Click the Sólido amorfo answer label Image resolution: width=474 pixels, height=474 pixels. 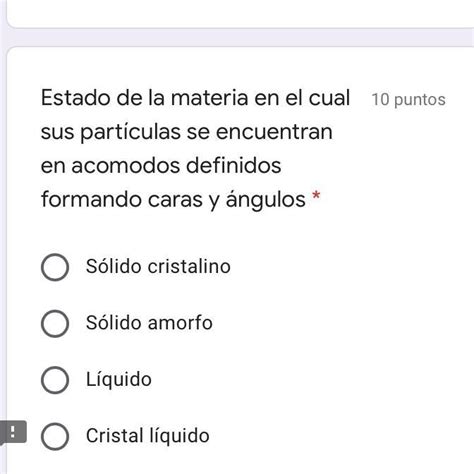coord(149,323)
